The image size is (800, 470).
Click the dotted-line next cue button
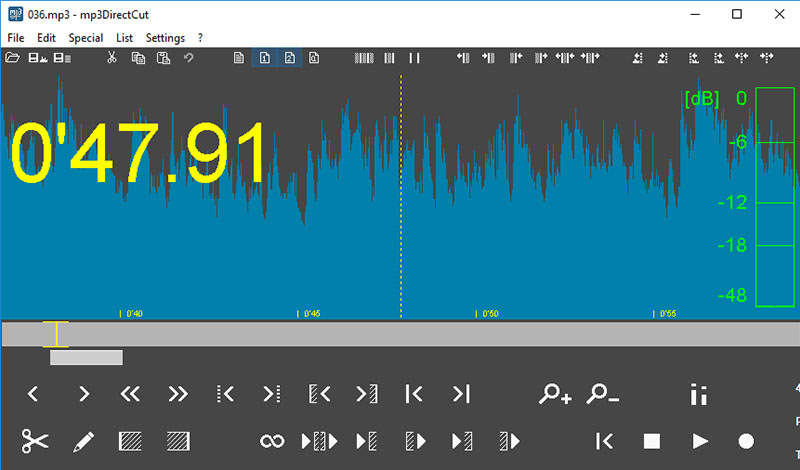click(x=272, y=393)
